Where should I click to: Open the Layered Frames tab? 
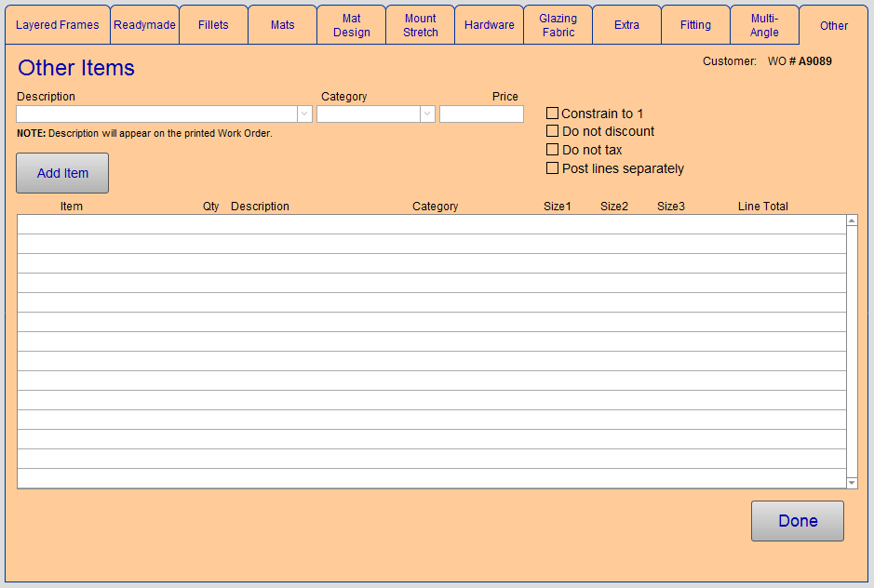57,25
